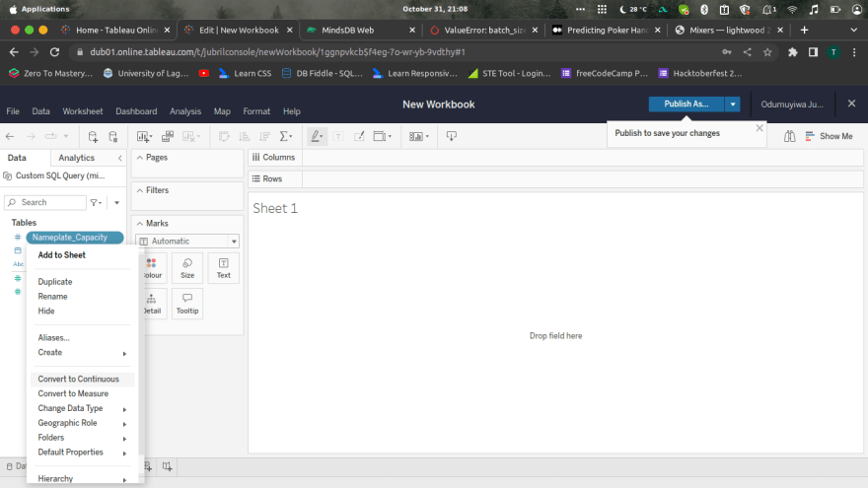Click the Columns shelf
Viewport: 868px width, 488px height.
(x=555, y=158)
